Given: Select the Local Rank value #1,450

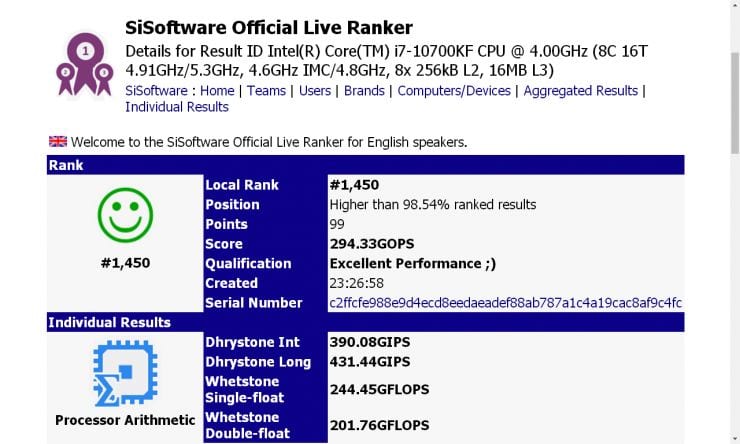Looking at the screenshot, I should pos(354,185).
